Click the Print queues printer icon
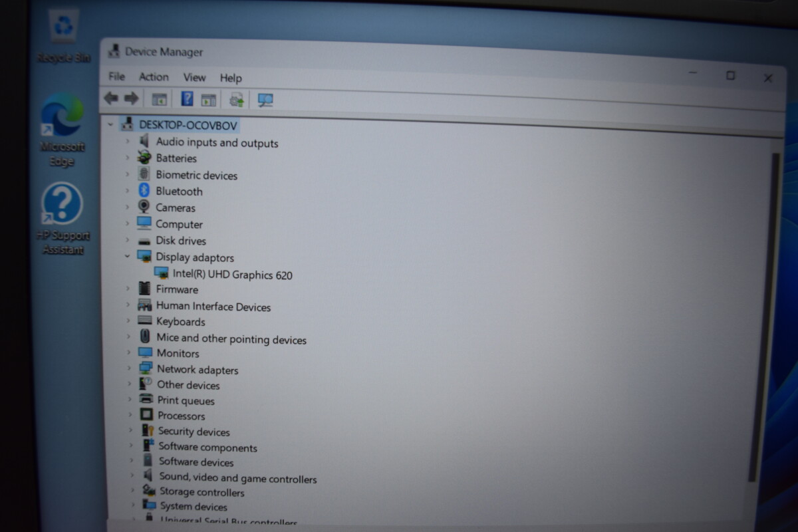798x532 pixels. [x=146, y=400]
